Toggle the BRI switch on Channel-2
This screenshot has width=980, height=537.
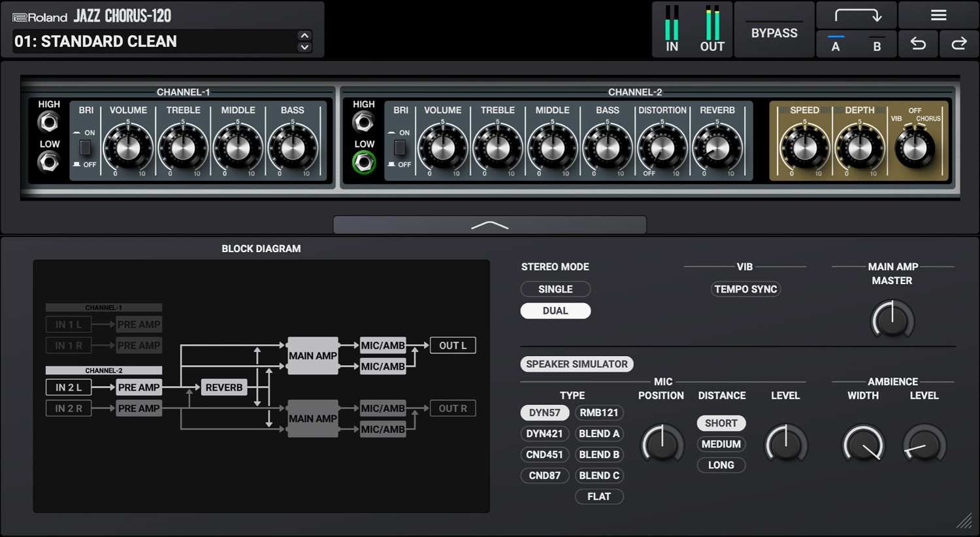coord(400,148)
